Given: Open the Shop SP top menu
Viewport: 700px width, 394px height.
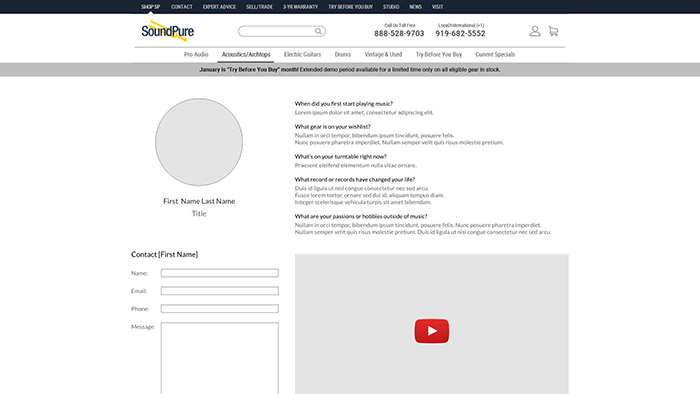Looking at the screenshot, I should (x=150, y=7).
